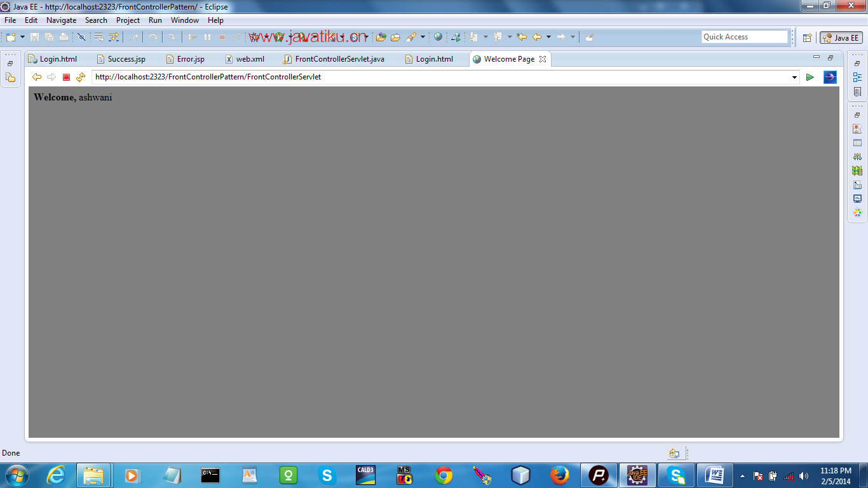Click the green Go arrow beside URL
Screen dimensions: 868x488
pos(810,78)
